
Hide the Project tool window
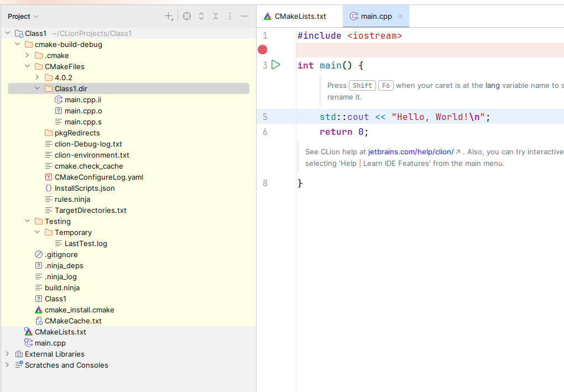[x=244, y=17]
